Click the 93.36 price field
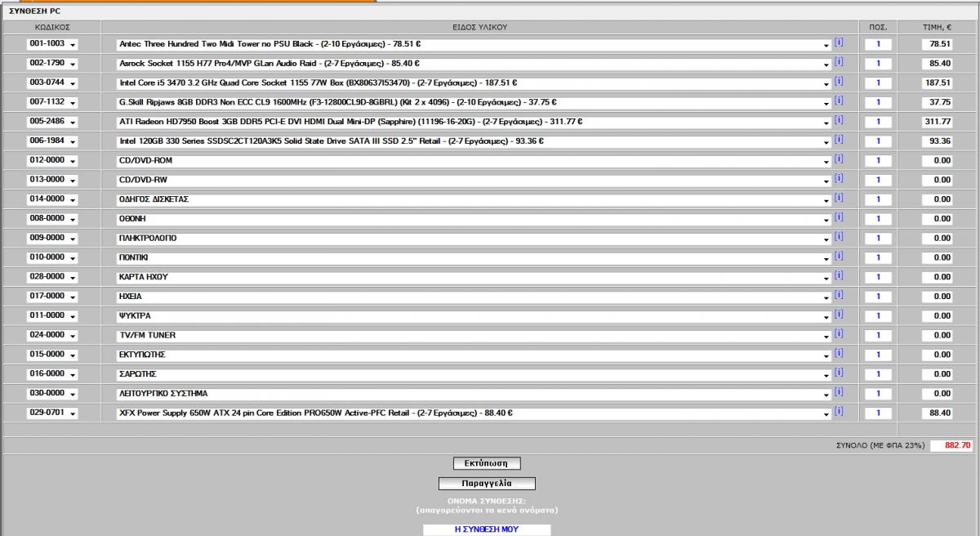This screenshot has width=980, height=536. [x=938, y=141]
